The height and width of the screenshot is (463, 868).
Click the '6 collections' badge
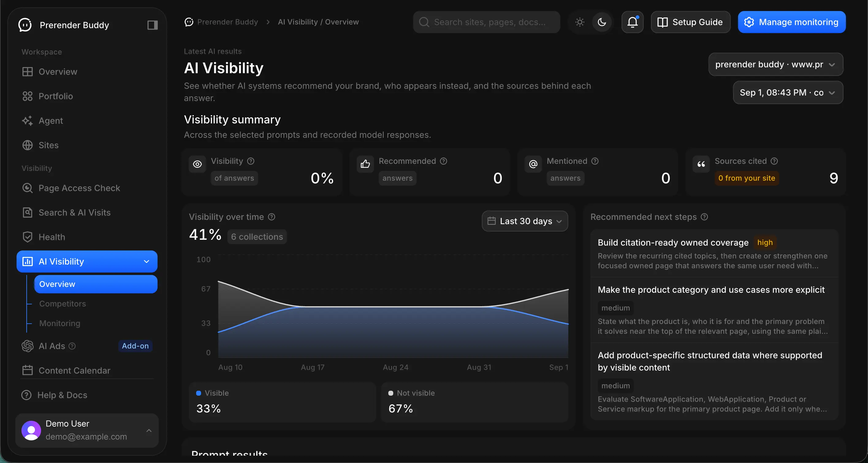pos(257,237)
